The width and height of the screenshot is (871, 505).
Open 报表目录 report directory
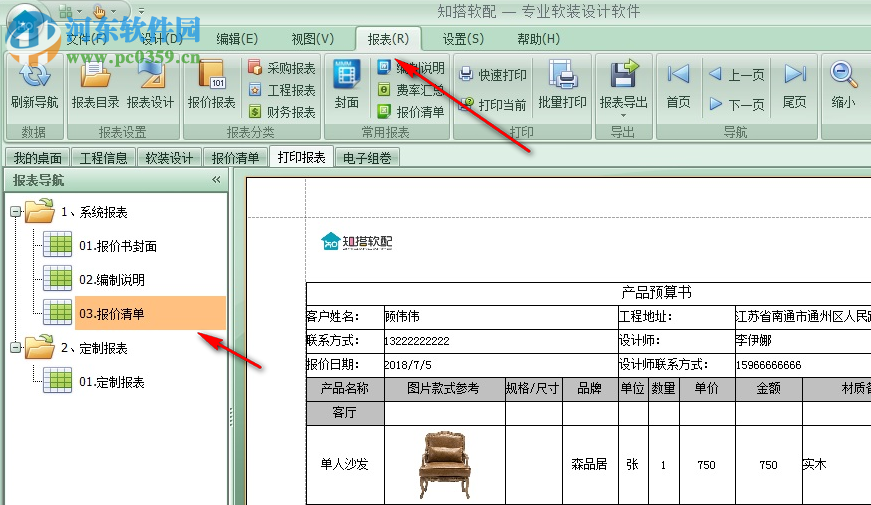(x=95, y=85)
